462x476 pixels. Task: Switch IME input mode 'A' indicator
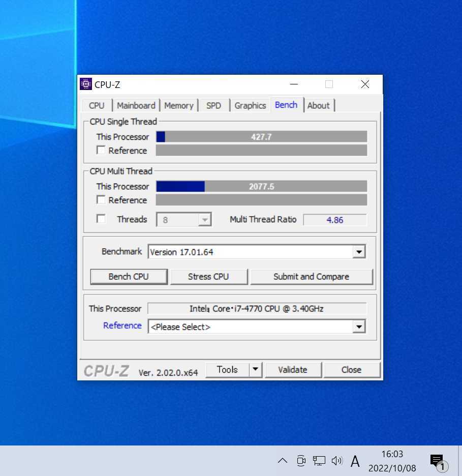pyautogui.click(x=355, y=461)
